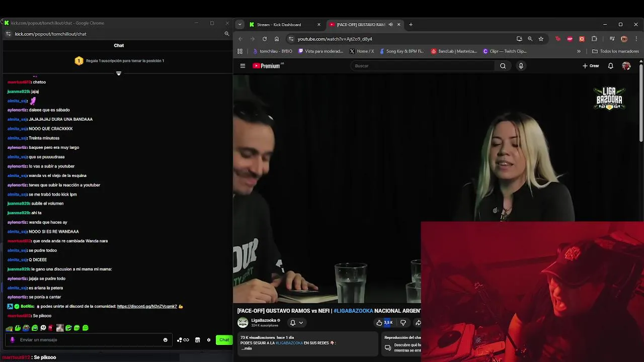This screenshot has width=644, height=362.
Task: Open the Vista para moderad... bookmark
Action: point(320,51)
